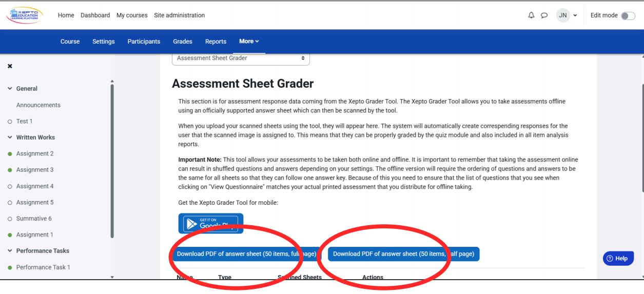Click the Assignment 4 completion circle
This screenshot has height=294, width=644.
coord(10,186)
